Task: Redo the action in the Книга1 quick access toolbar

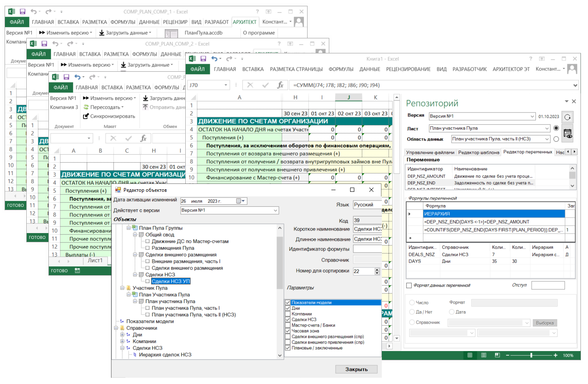Action: pos(229,59)
